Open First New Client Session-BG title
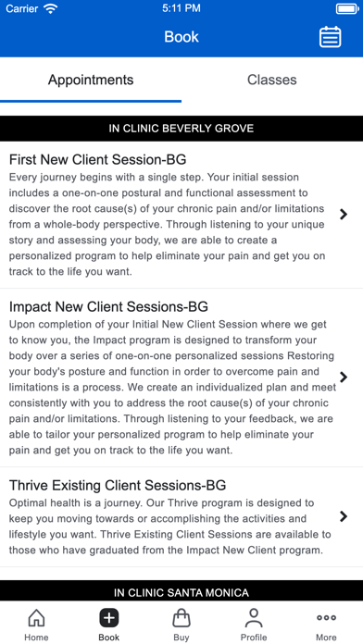Viewport: 363px width, 644px height. (97, 159)
